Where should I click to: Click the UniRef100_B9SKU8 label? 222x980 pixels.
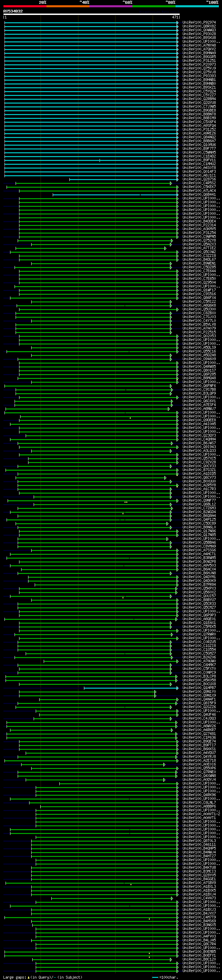tap(199, 38)
